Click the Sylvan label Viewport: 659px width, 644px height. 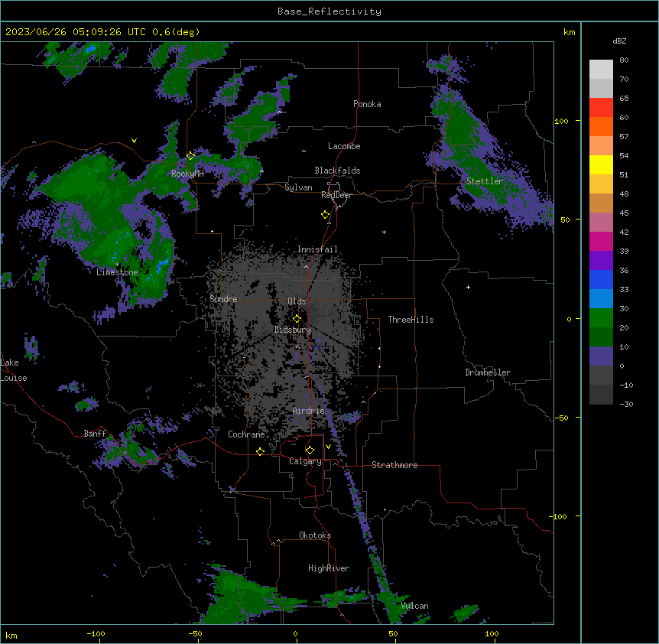pyautogui.click(x=298, y=187)
